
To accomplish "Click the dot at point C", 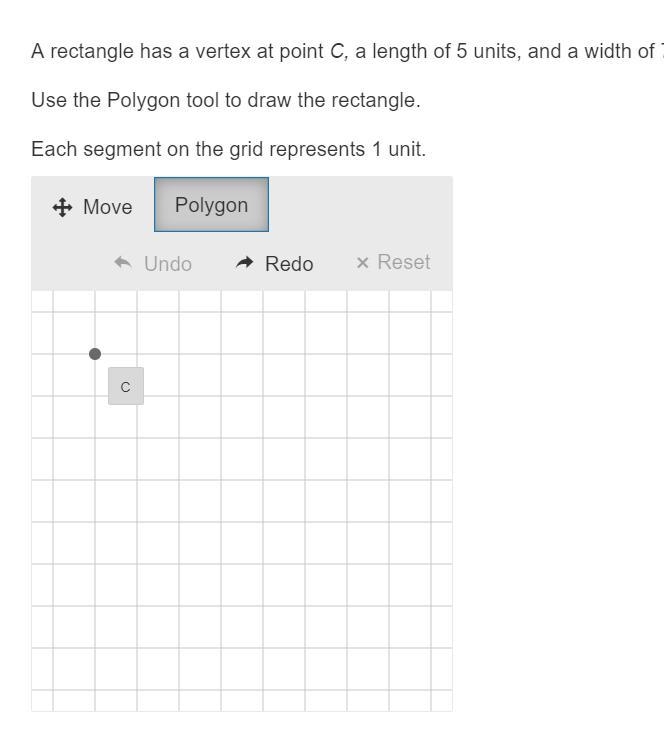I will [95, 354].
